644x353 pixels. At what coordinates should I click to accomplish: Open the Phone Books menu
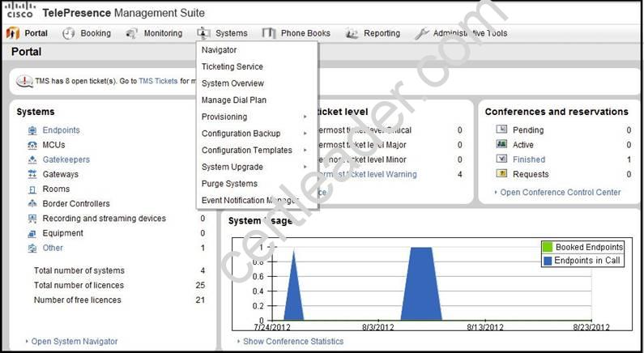click(305, 33)
